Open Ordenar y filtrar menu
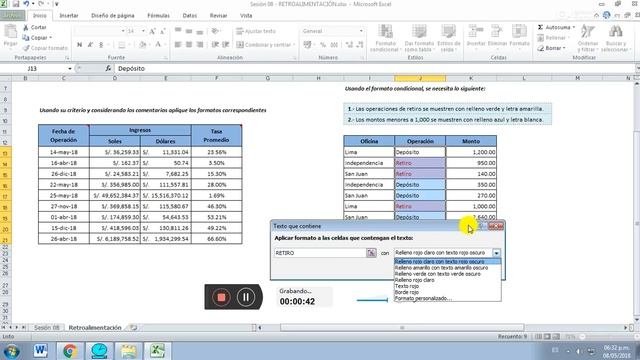The image size is (640, 360). point(588,38)
